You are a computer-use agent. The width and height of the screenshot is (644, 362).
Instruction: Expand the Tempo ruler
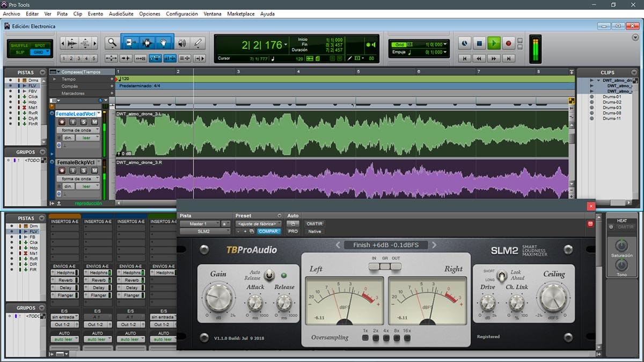[55, 79]
